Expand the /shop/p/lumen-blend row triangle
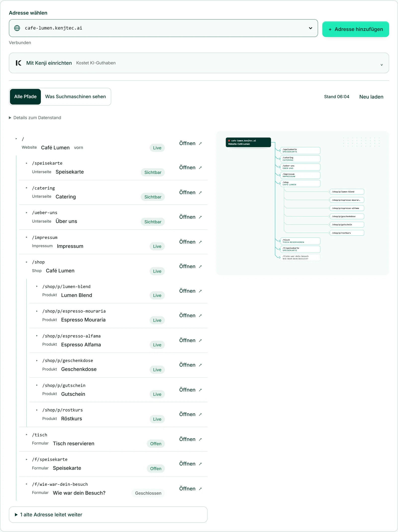 tap(37, 287)
